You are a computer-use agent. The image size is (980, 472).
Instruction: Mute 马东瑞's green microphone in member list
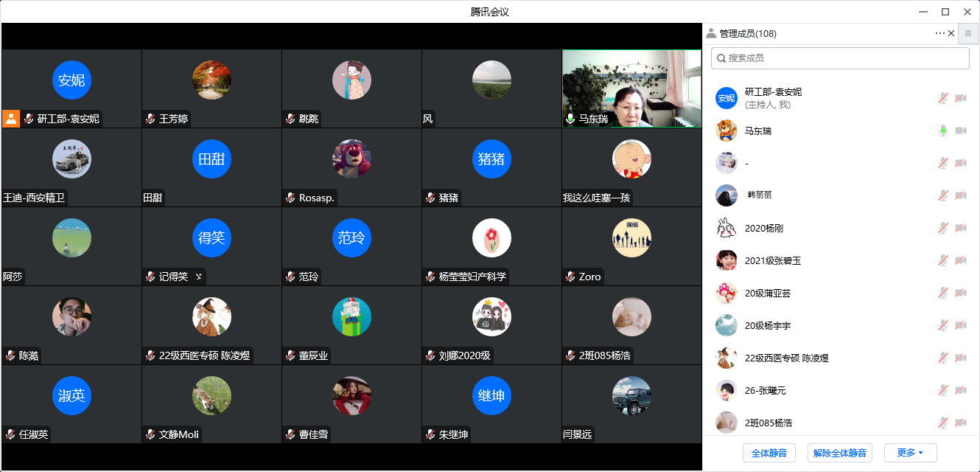pos(942,131)
